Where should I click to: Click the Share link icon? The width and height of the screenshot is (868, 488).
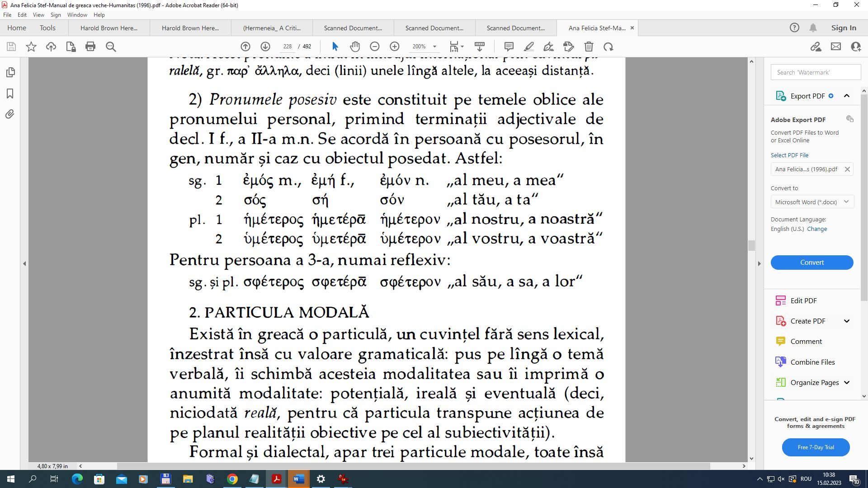point(816,47)
